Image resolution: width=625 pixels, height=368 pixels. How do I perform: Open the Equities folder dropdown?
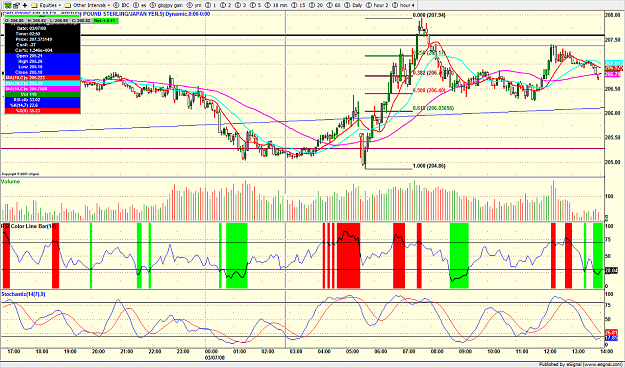(x=46, y=5)
